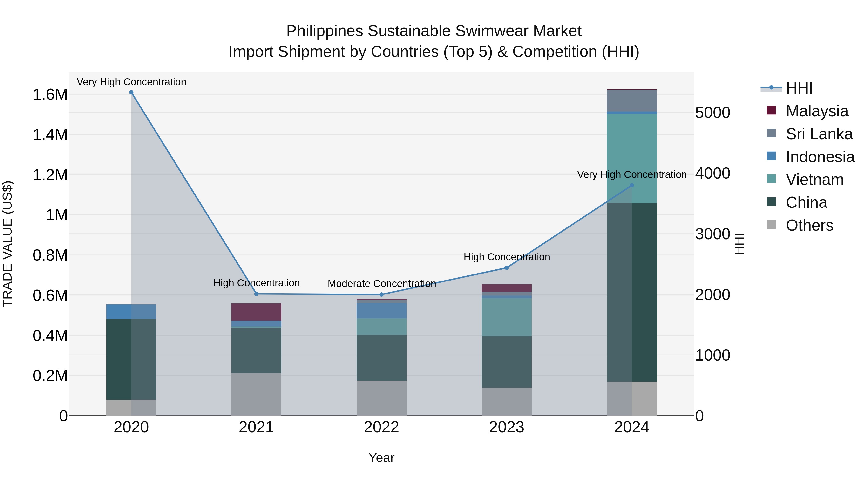The image size is (868, 488).
Task: Click the 2022 HHI data point
Action: pos(381,294)
